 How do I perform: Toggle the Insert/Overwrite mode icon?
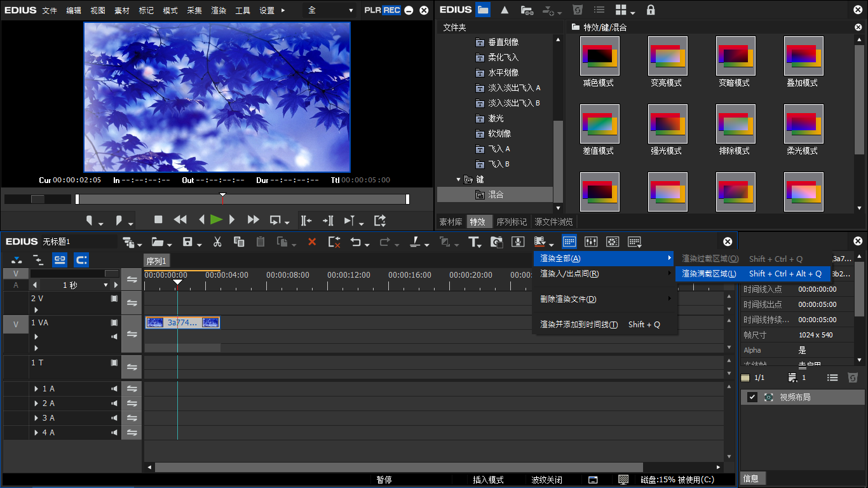coord(17,259)
